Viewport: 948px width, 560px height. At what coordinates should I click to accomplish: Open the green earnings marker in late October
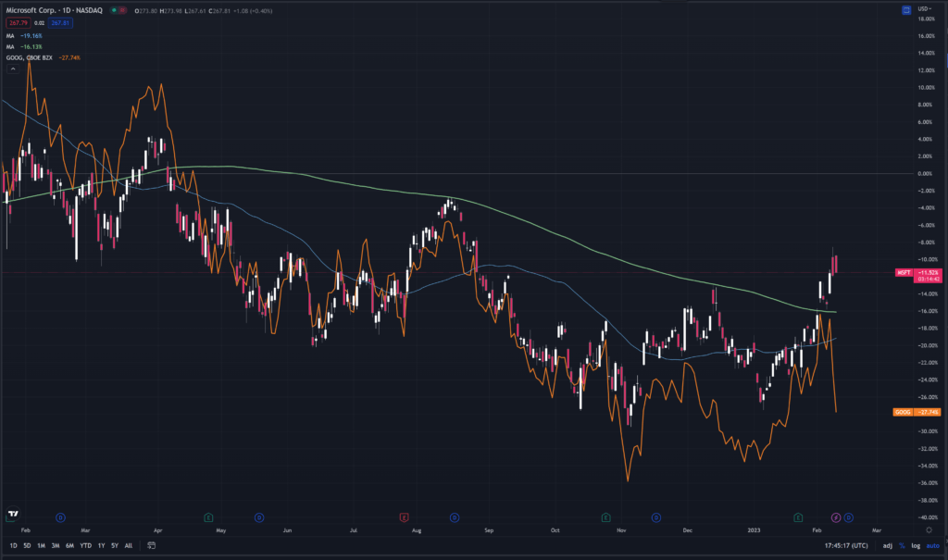pos(605,517)
